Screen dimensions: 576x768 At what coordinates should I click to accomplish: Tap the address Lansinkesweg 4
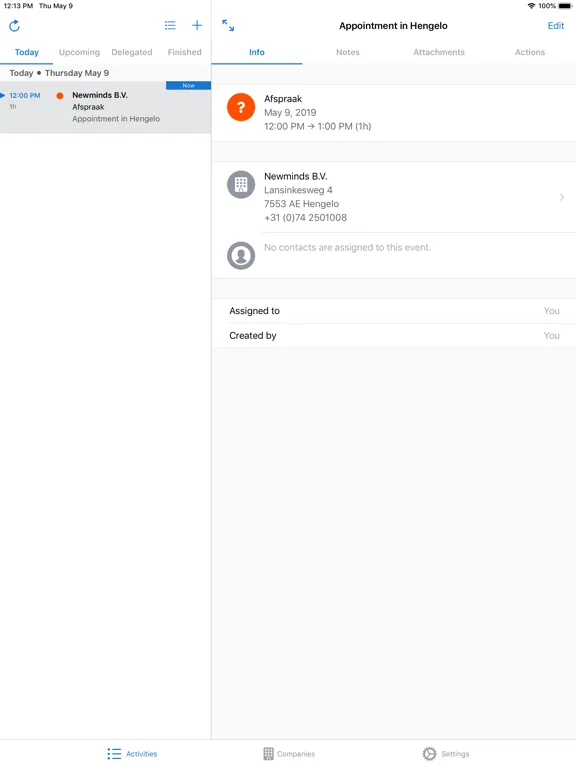298,190
